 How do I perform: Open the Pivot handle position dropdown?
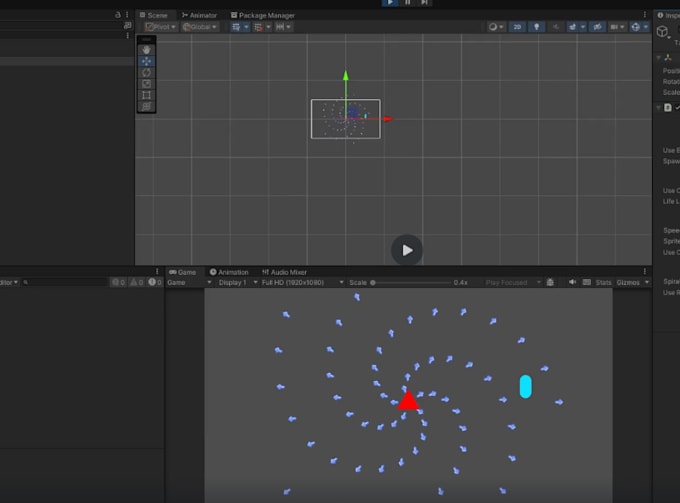(161, 27)
